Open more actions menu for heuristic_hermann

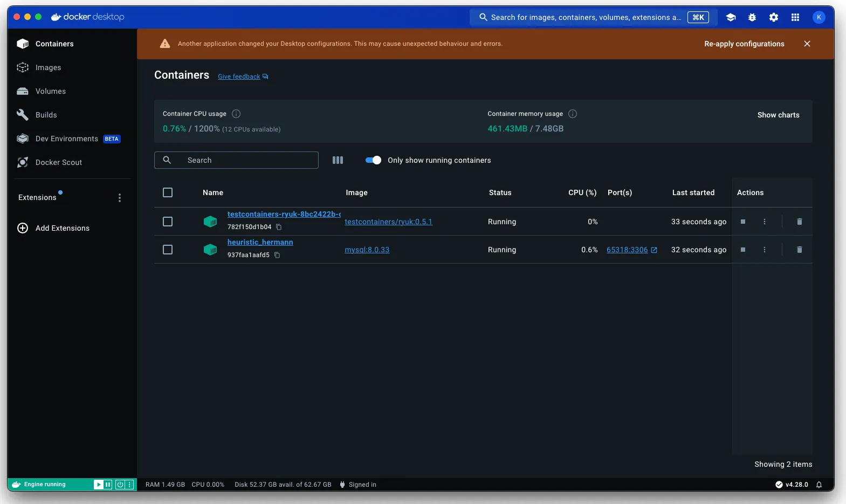tap(765, 250)
